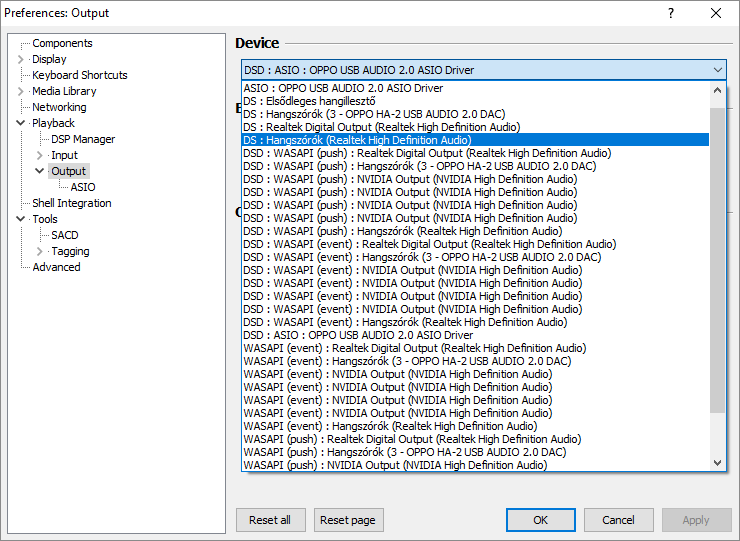Select Components in the preferences tree
This screenshot has height=541, width=740.
pos(62,43)
